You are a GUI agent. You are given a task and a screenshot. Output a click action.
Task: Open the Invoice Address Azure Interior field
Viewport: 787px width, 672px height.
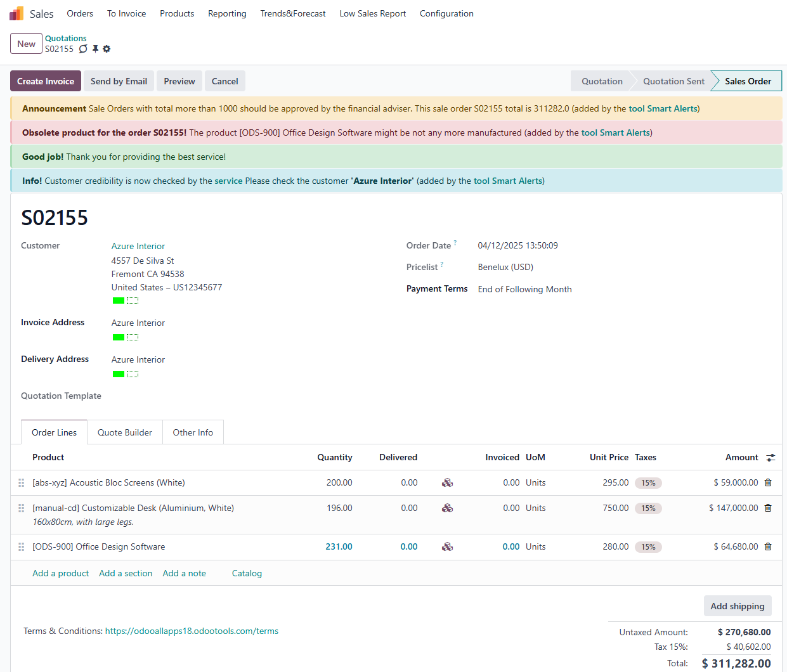[x=138, y=323]
